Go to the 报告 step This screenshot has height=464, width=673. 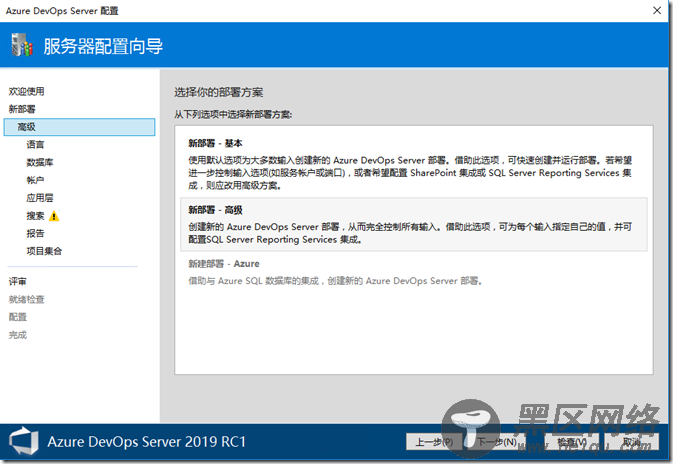pyautogui.click(x=35, y=234)
